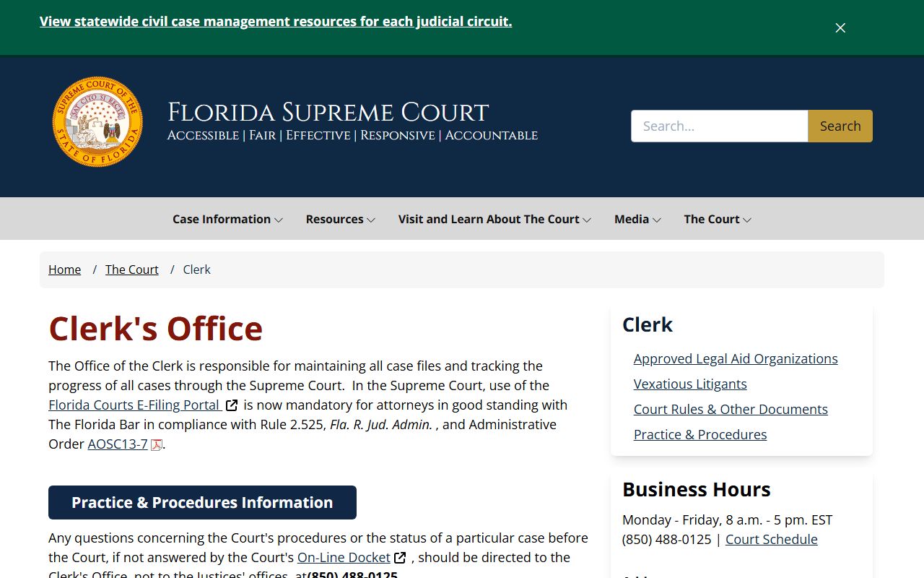924x578 pixels.
Task: Expand the Media menu chevron
Action: (657, 220)
